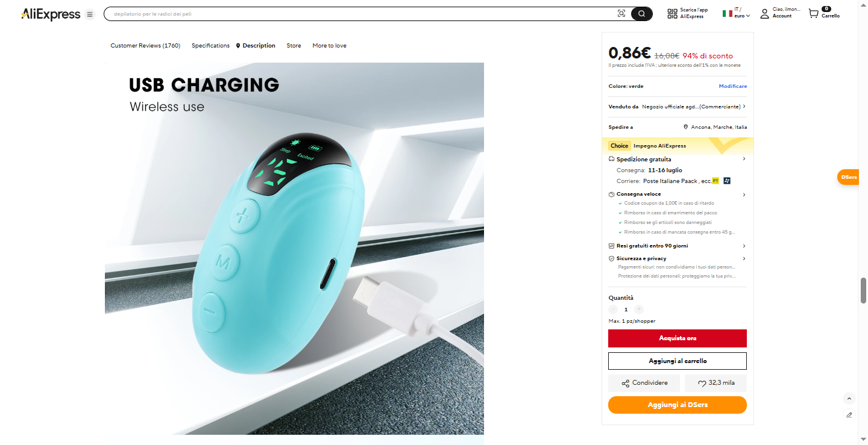Click the account profile icon
The height and width of the screenshot is (445, 868).
(764, 13)
